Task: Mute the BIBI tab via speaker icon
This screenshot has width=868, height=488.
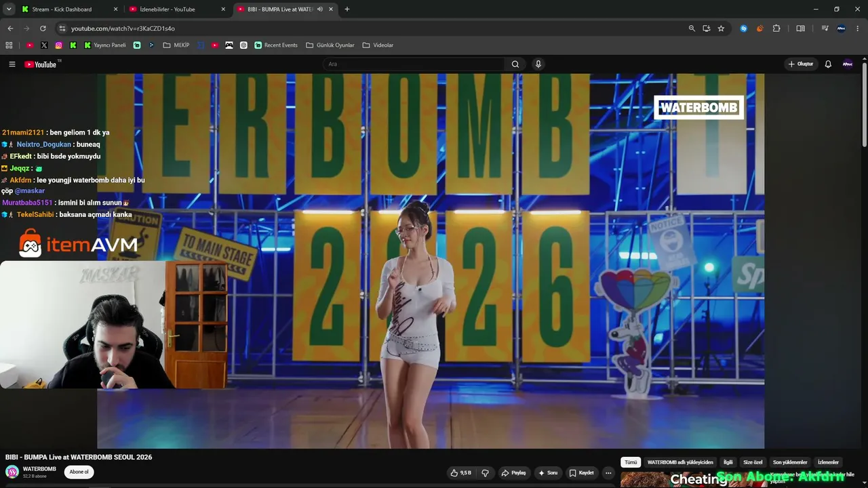Action: [x=320, y=9]
